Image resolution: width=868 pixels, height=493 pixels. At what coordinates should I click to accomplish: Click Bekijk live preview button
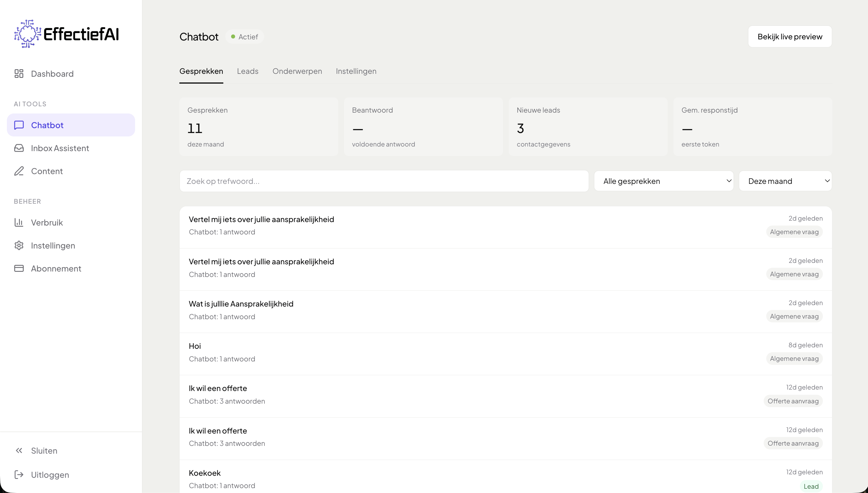point(790,36)
